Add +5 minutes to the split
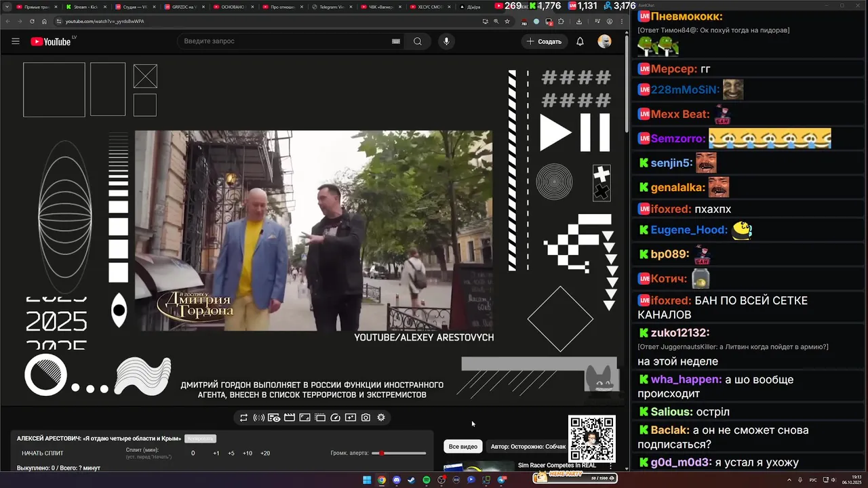Viewport: 868px width, 488px height. (x=231, y=453)
